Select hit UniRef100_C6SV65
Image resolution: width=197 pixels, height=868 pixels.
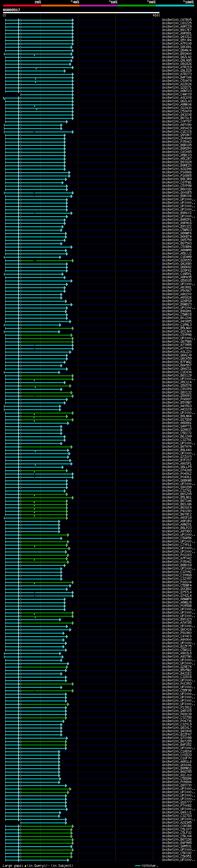[177, 152]
